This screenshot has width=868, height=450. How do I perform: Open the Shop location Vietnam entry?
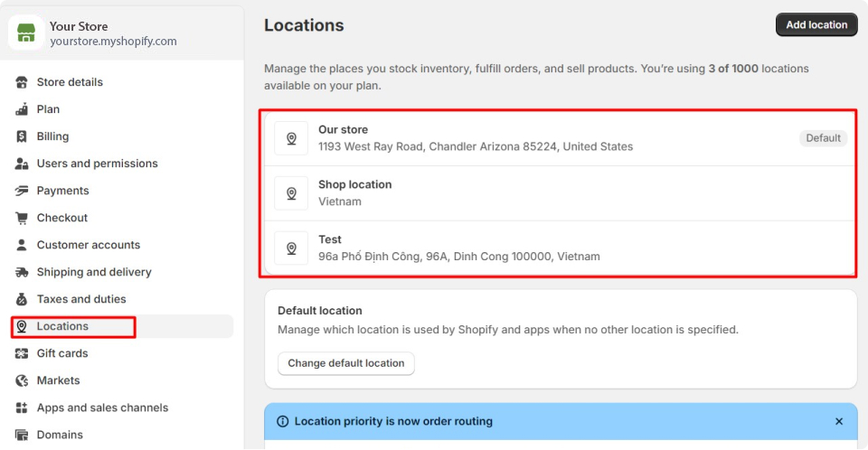[x=561, y=193]
